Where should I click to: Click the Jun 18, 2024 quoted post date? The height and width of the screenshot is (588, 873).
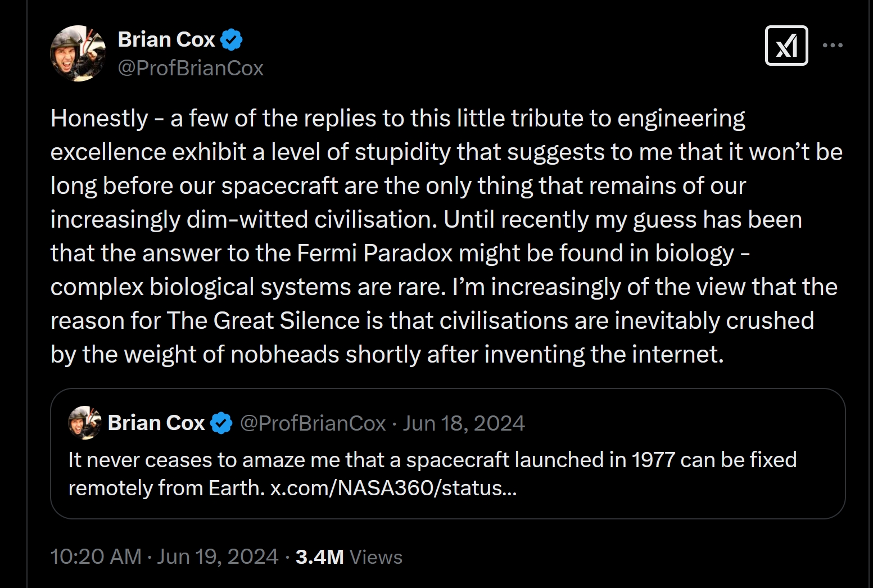click(464, 423)
